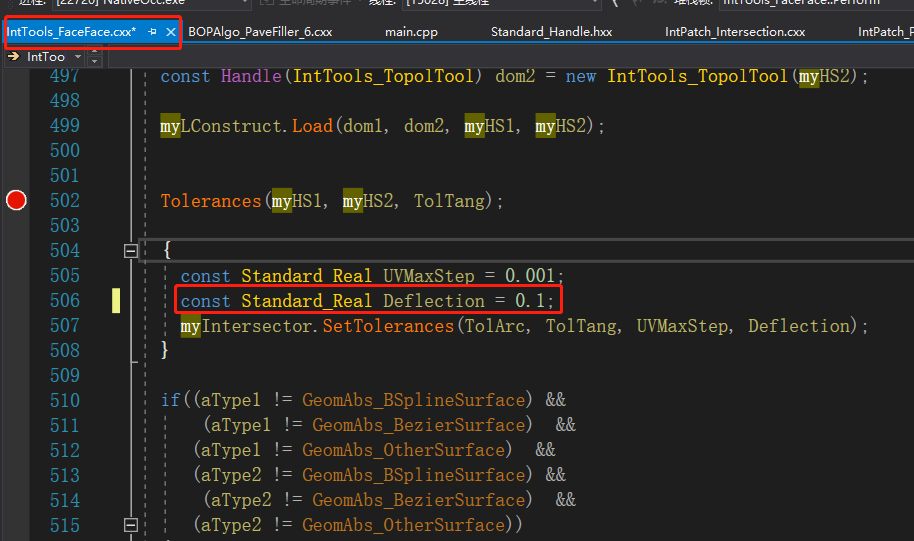Switch to Standard_Handle.hxx tab
The height and width of the screenshot is (541, 914).
pyautogui.click(x=551, y=32)
